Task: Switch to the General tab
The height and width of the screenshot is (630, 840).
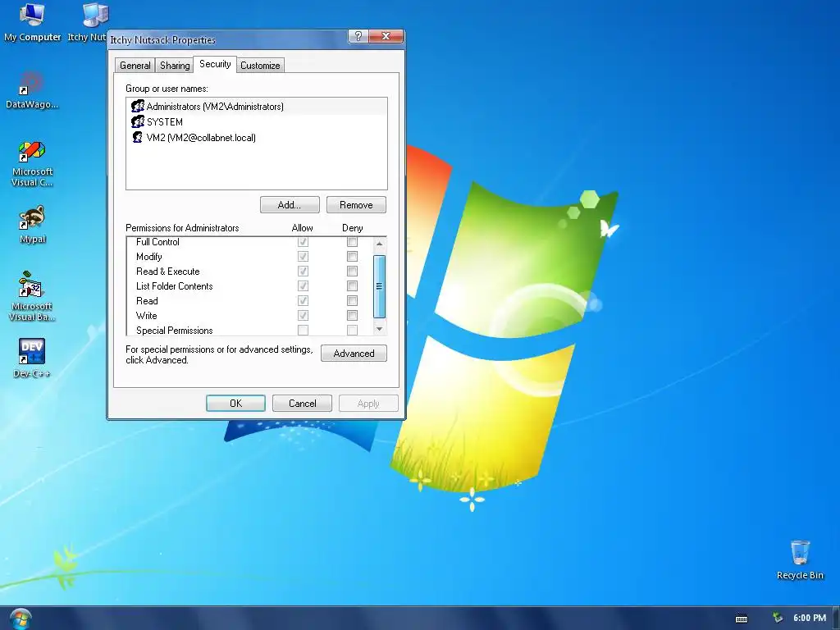Action: [135, 66]
